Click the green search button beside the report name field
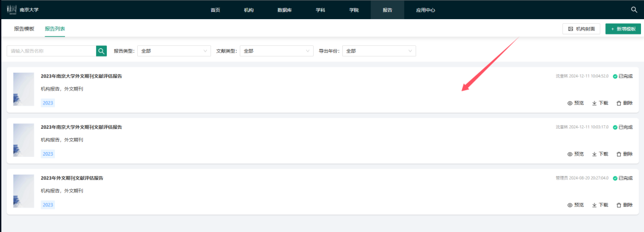 (101, 51)
